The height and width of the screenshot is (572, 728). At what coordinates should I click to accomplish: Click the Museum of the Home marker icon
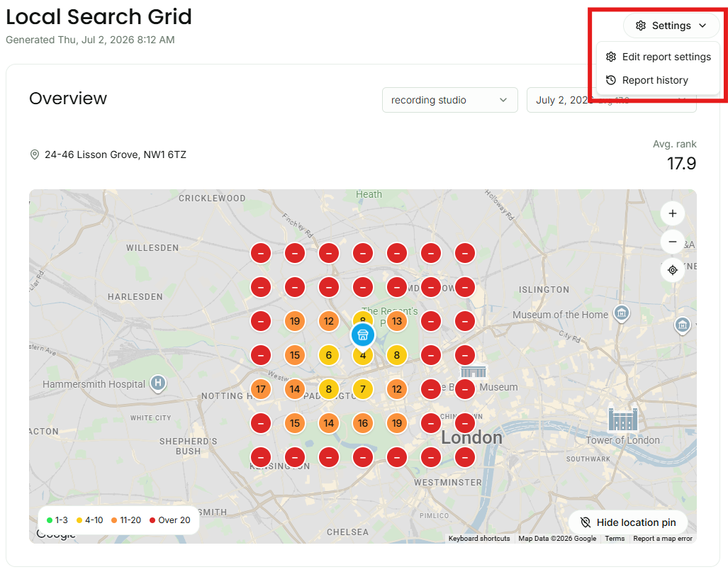click(x=622, y=313)
